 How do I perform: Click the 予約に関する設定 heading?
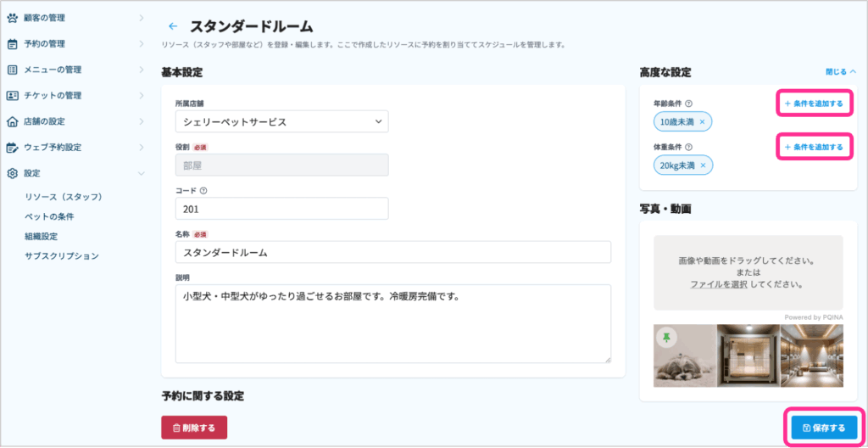click(203, 396)
